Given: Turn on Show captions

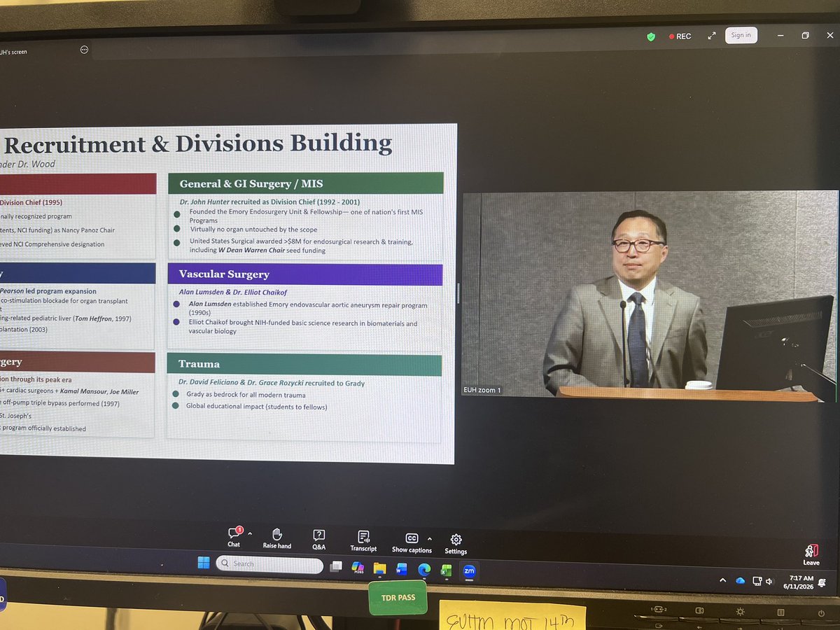Looking at the screenshot, I should [410, 542].
